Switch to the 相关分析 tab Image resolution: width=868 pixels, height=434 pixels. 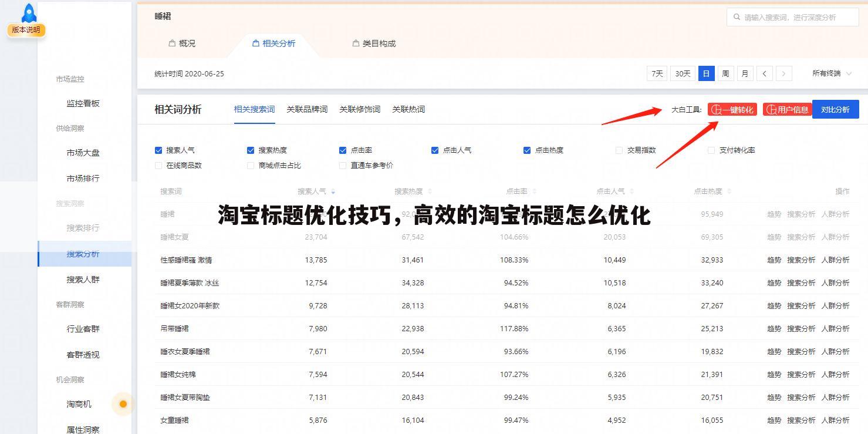[x=274, y=43]
